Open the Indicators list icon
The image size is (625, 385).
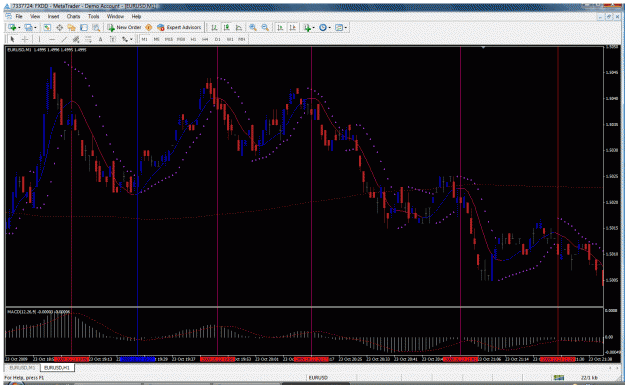click(307, 27)
